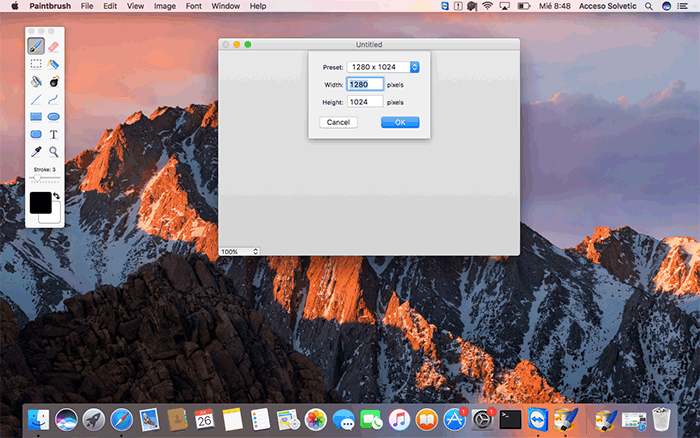
Task: Open the File menu
Action: 87,6
